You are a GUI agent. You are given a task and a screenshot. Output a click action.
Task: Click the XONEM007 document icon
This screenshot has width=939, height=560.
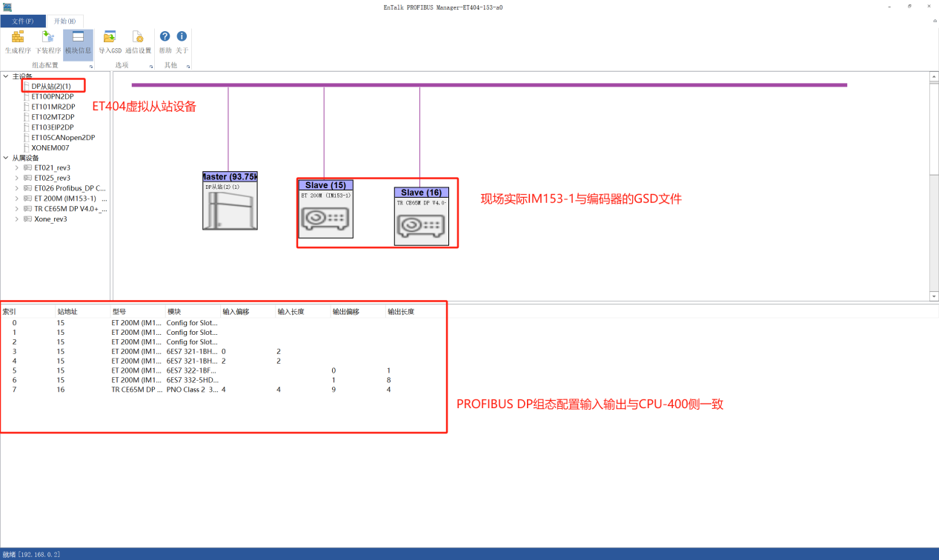pyautogui.click(x=26, y=148)
